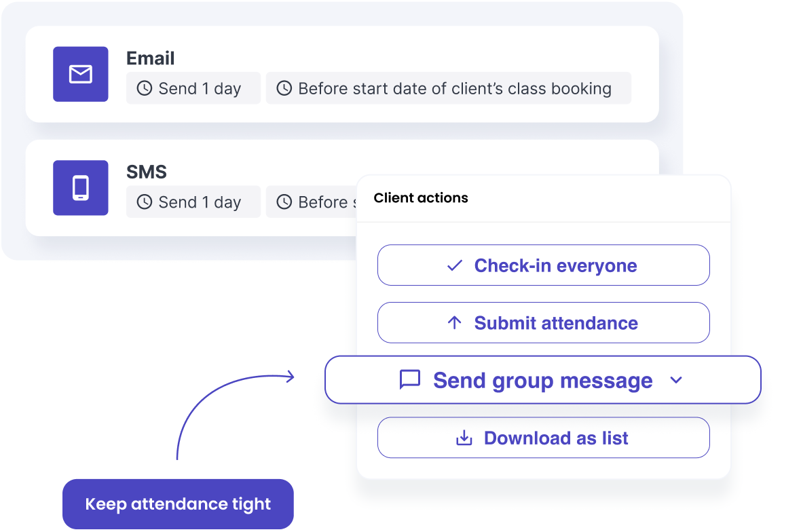This screenshot has width=801, height=532.
Task: Open Before start date of client's class booking selector
Action: tap(448, 88)
